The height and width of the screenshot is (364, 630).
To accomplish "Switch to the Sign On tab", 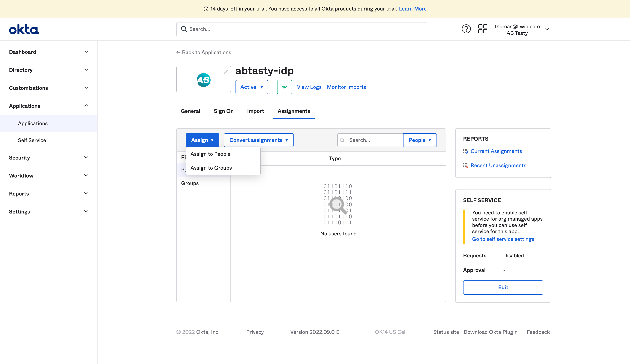I will point(223,111).
